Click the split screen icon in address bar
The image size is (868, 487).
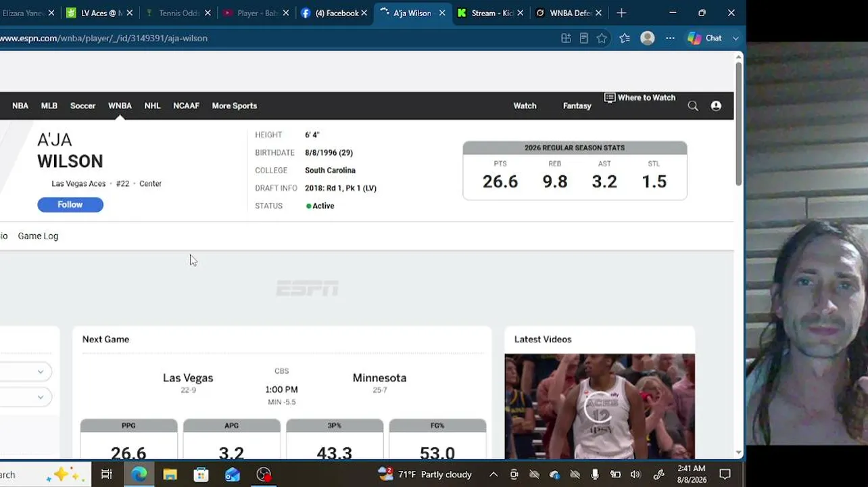coord(566,39)
